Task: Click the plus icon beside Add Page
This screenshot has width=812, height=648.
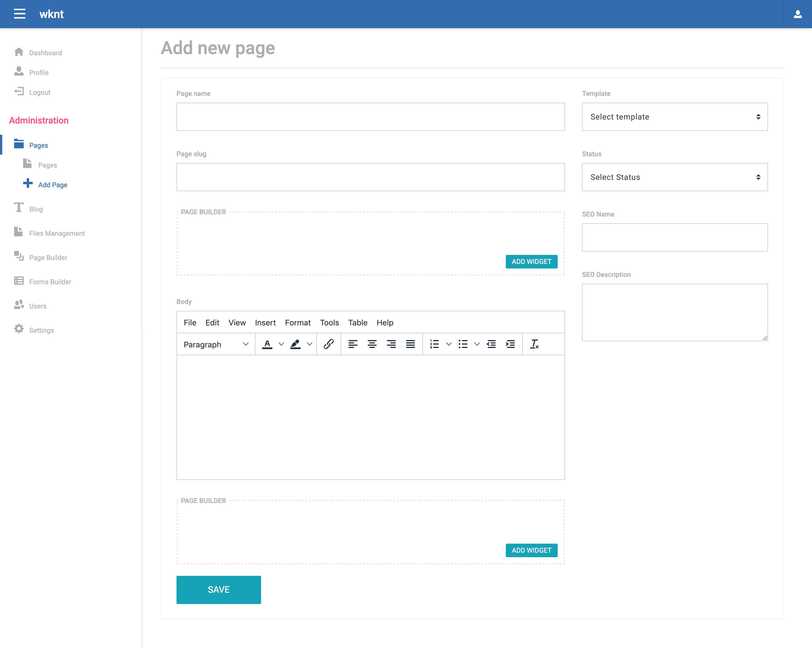Action: [x=28, y=184]
